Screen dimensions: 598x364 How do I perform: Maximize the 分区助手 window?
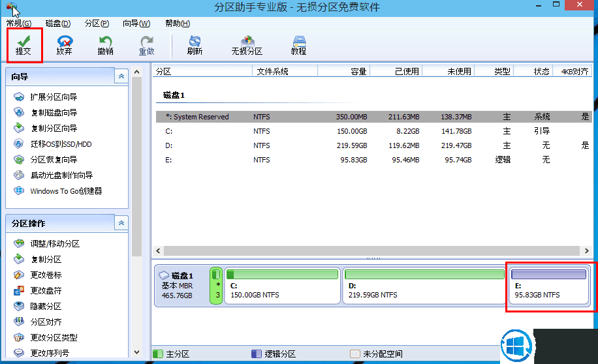coord(556,5)
